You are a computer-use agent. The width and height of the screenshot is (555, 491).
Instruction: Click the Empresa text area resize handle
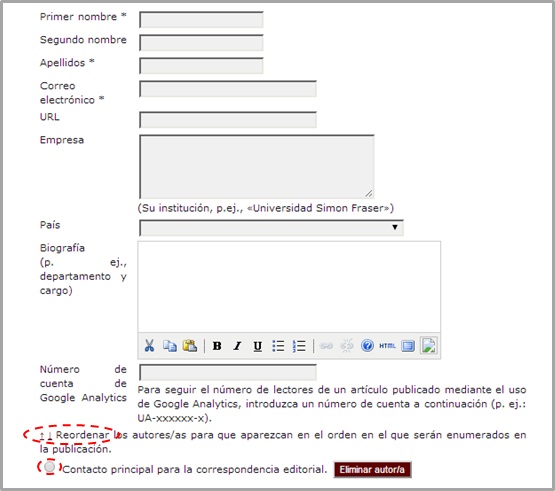click(369, 194)
